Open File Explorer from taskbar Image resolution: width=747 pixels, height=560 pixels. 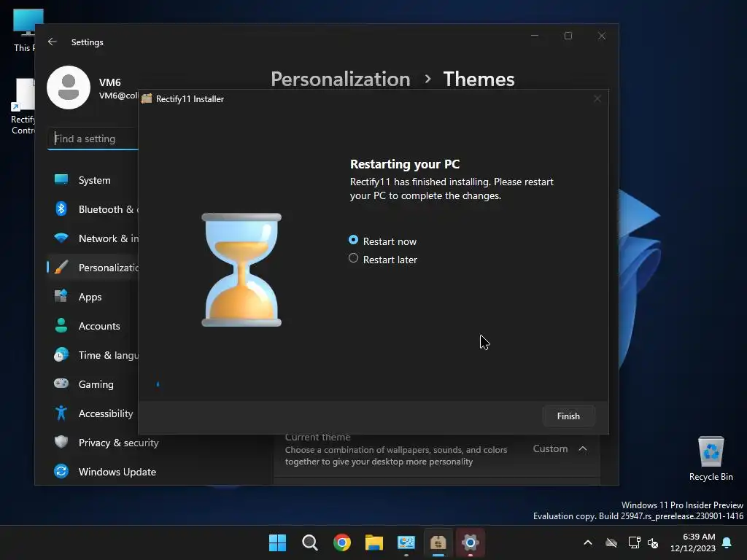[x=374, y=542]
